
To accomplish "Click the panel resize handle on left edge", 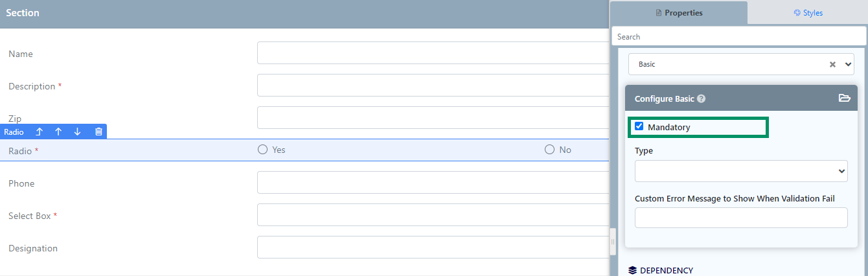I will [x=613, y=242].
